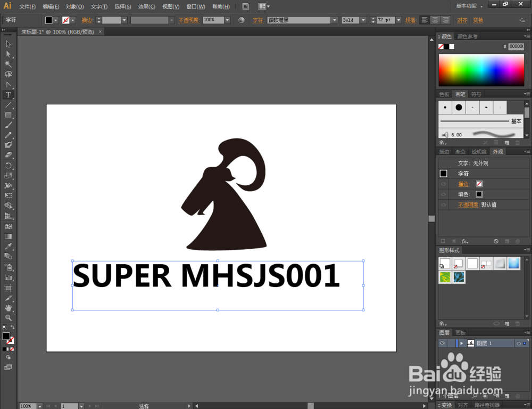Select the Lasso tool
The image size is (532, 409).
8,74
